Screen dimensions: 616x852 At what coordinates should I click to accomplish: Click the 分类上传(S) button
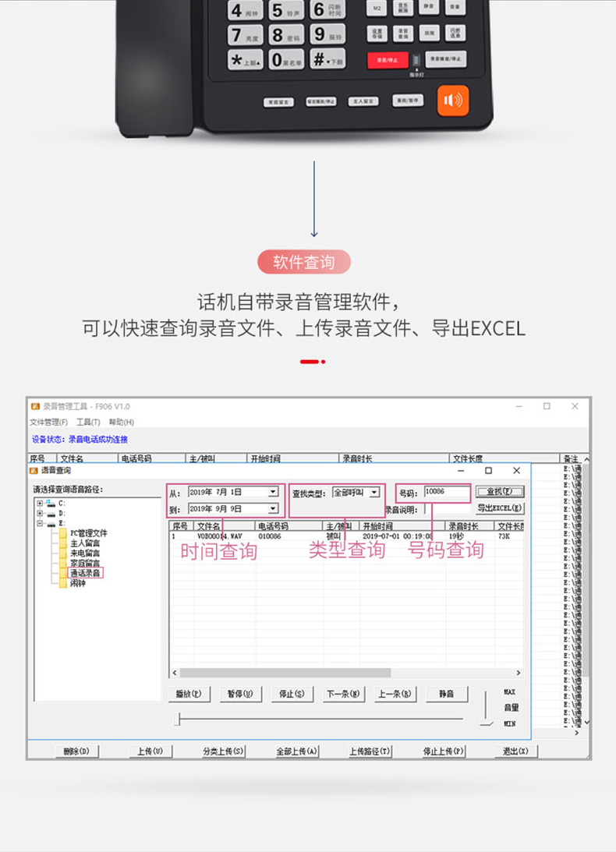224,751
